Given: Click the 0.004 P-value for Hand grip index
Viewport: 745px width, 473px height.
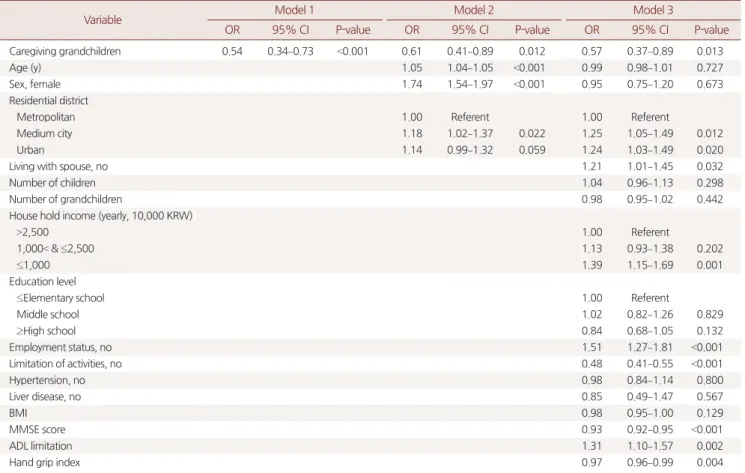Looking at the screenshot, I should [x=710, y=463].
